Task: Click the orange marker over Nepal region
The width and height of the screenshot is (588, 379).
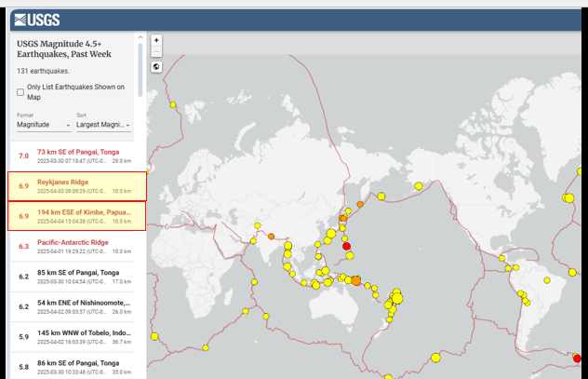Action: [x=271, y=237]
